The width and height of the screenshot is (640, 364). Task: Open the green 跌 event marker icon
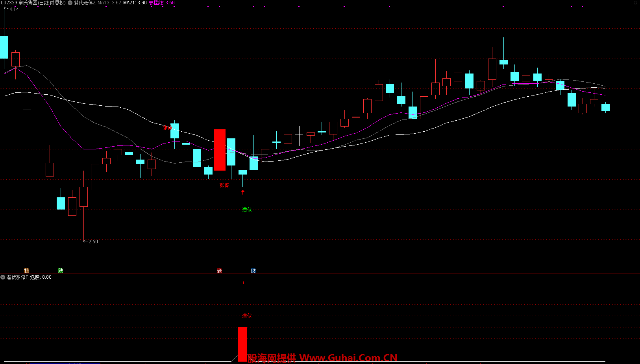point(61,270)
